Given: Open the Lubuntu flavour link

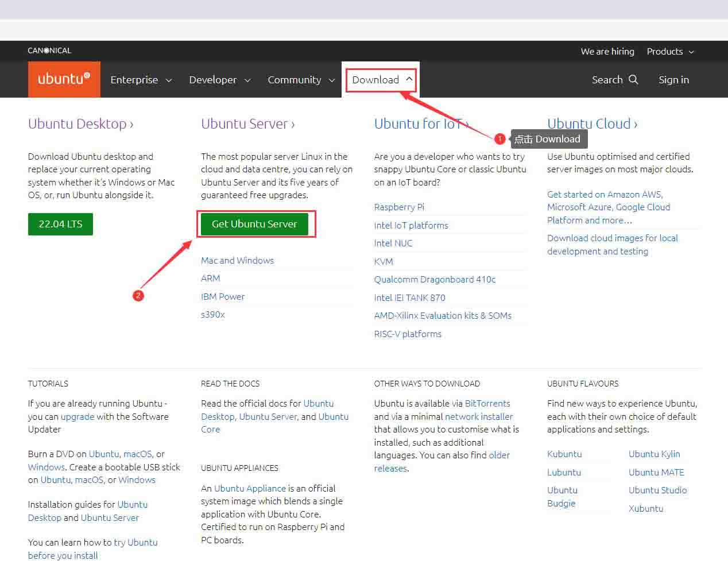Looking at the screenshot, I should click(x=564, y=472).
